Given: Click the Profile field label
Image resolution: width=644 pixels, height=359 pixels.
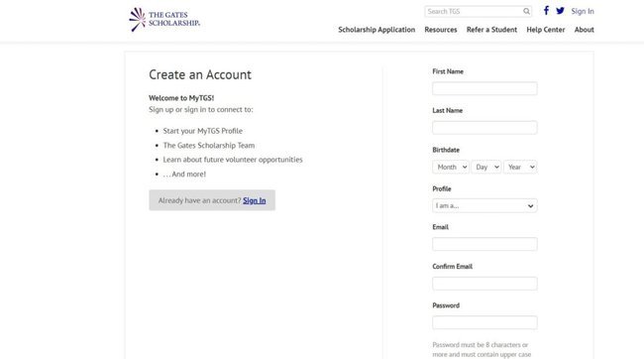Looking at the screenshot, I should [x=442, y=188].
